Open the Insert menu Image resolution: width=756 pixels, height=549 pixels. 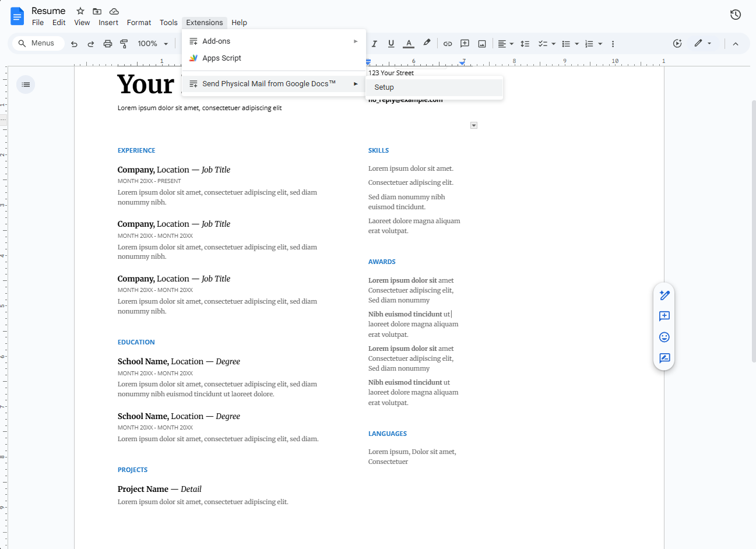click(108, 23)
